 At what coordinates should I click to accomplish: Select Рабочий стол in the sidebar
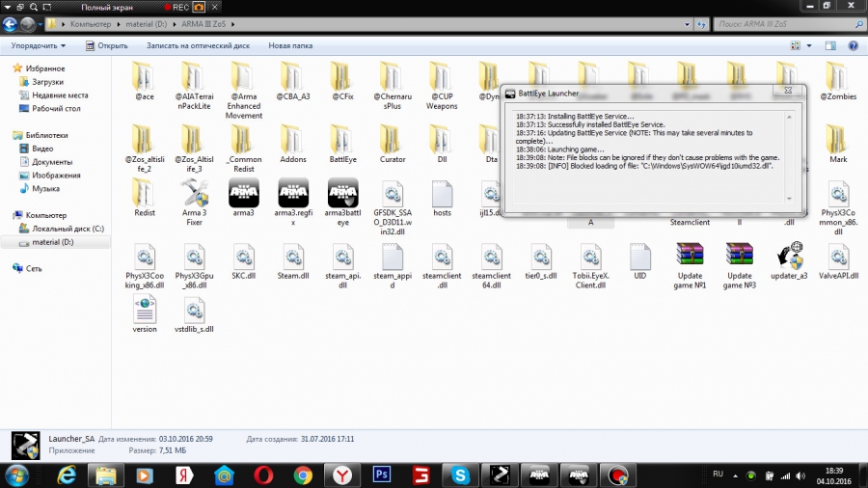click(x=56, y=108)
